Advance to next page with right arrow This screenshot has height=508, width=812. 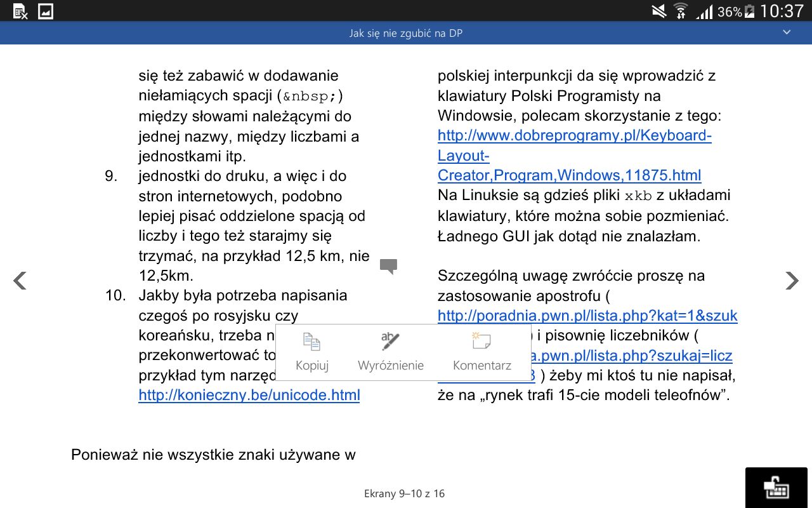point(792,280)
